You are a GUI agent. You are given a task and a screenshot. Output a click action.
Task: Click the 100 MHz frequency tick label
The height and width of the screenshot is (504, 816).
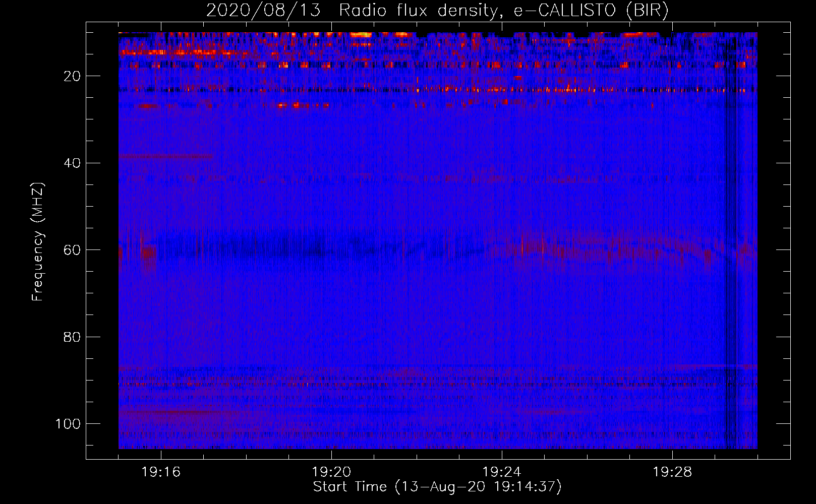click(68, 424)
